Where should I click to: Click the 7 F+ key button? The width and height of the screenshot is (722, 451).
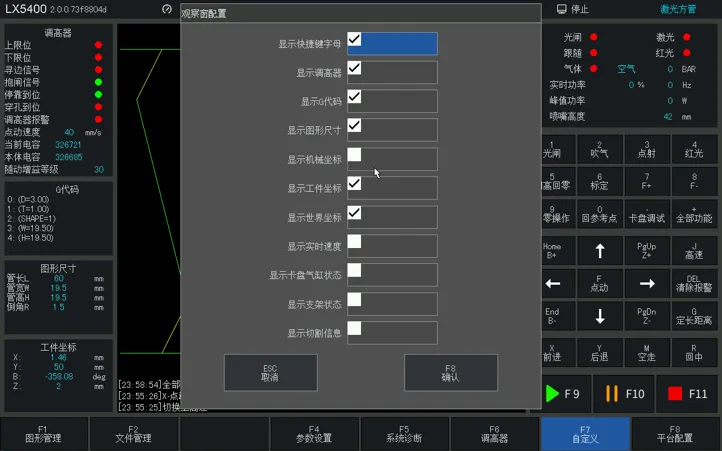[x=647, y=182]
